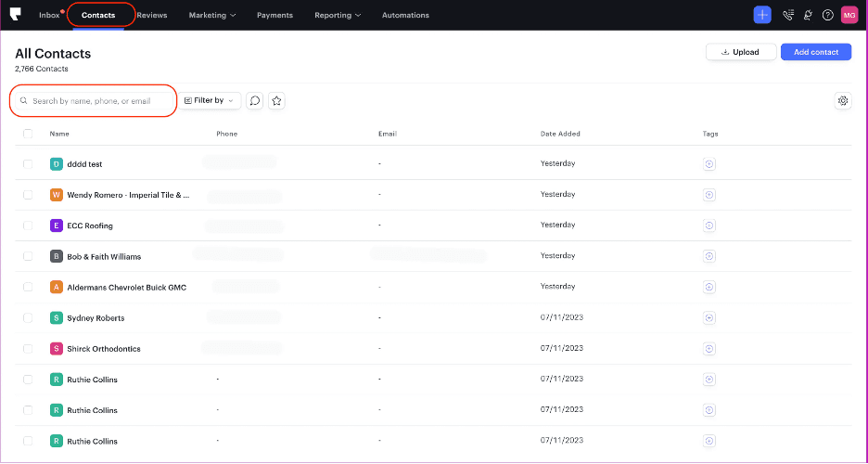Click the plug integrations icon in header
The height and width of the screenshot is (464, 868).
[809, 15]
